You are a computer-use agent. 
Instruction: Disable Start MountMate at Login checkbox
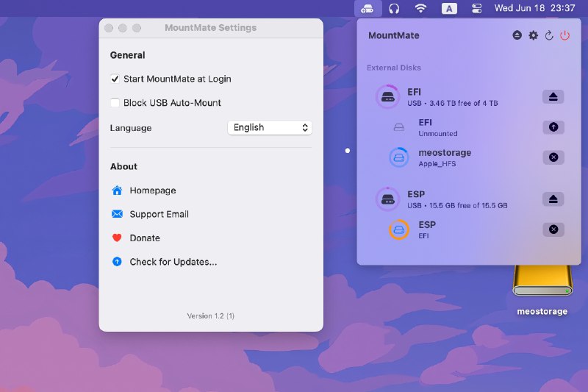[x=115, y=79]
